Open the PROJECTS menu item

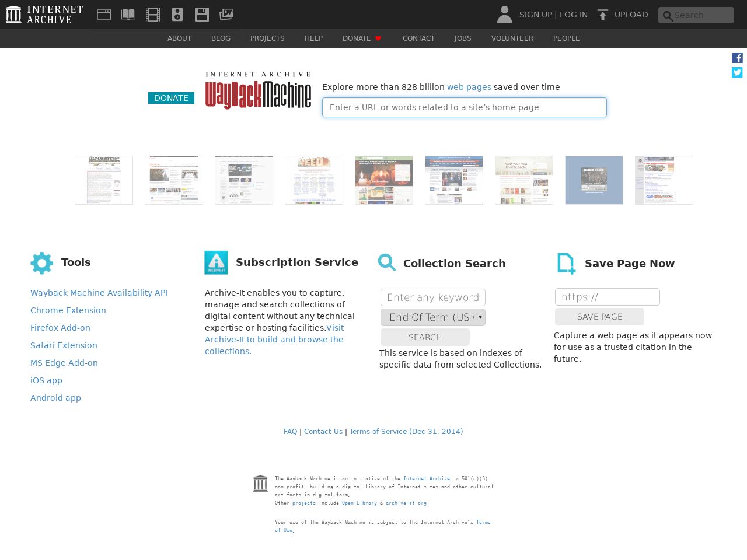coord(267,38)
